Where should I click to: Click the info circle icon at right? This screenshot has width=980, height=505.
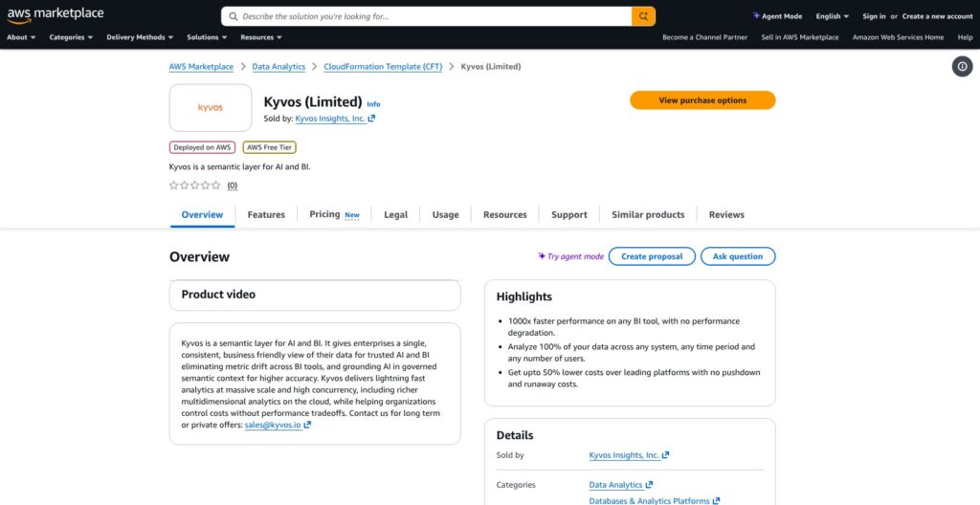[962, 66]
